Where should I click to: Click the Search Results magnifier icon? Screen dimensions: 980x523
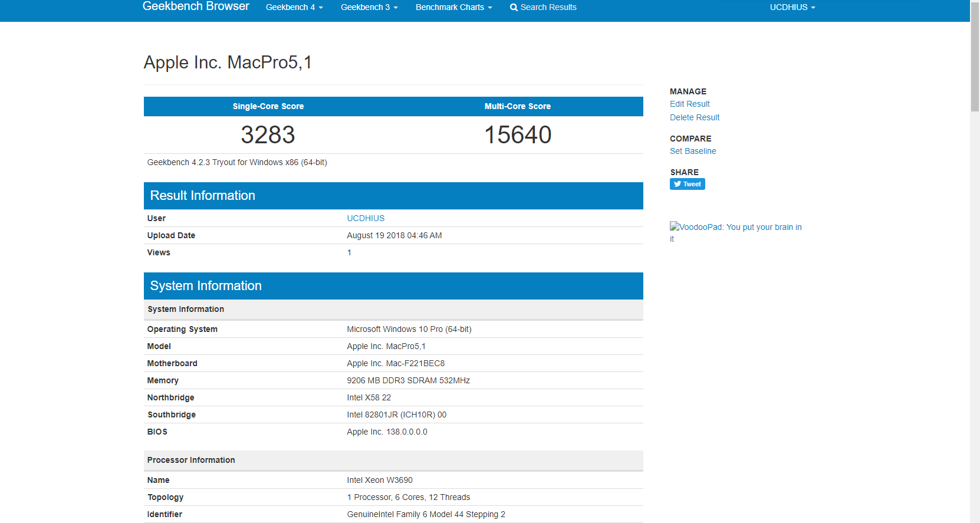pyautogui.click(x=514, y=8)
